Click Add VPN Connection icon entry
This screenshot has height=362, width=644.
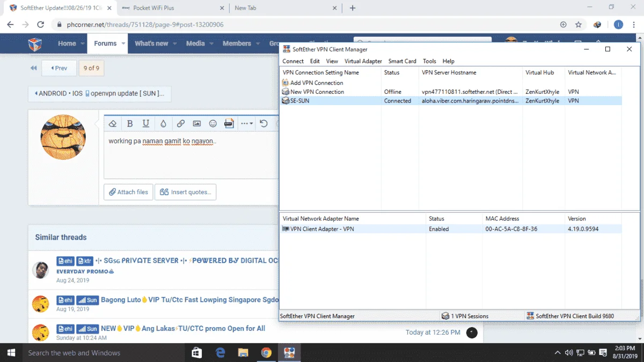click(x=286, y=83)
